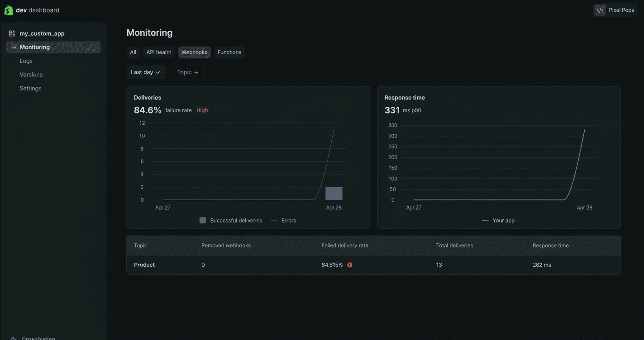Click the Total deliveries column header
The image size is (644, 340).
455,246
